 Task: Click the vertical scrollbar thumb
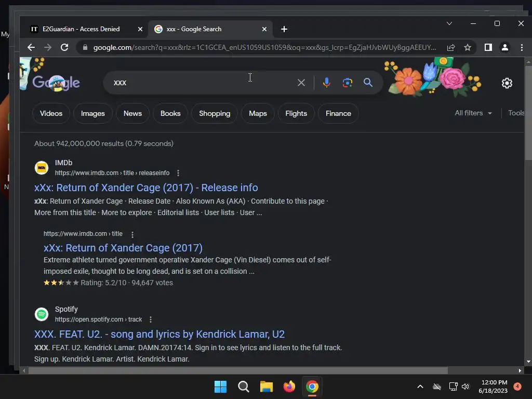coord(528,112)
